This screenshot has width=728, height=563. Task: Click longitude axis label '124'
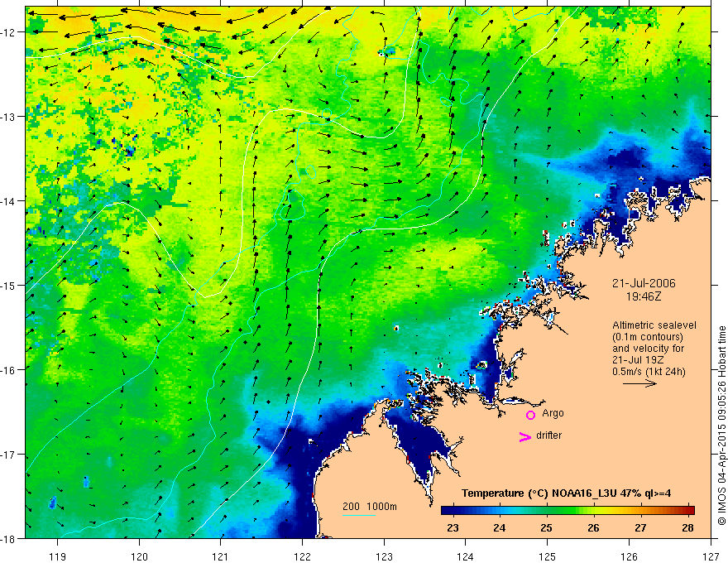[x=465, y=556]
